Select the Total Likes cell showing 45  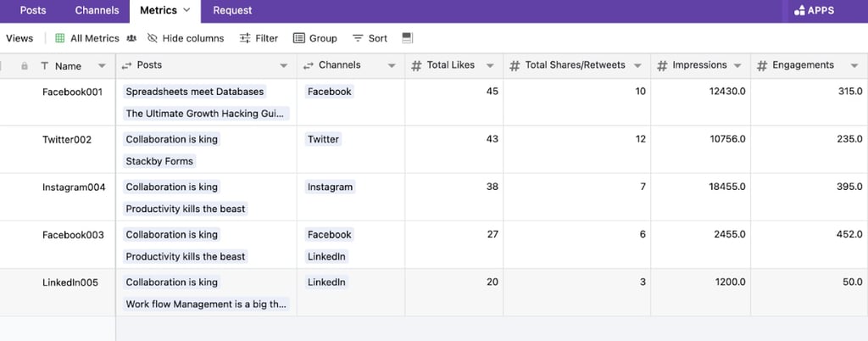(x=454, y=102)
